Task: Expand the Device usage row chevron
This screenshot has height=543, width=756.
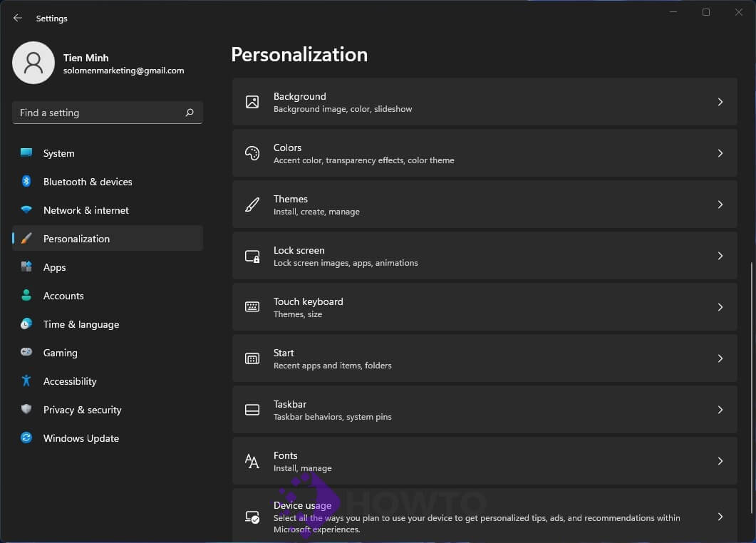Action: (x=720, y=516)
